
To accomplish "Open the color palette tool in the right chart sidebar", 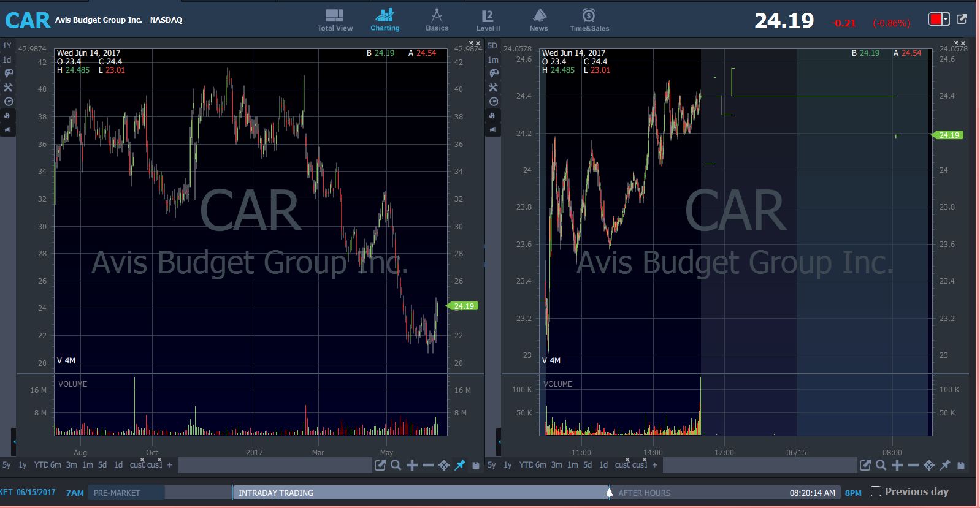I will (x=494, y=73).
